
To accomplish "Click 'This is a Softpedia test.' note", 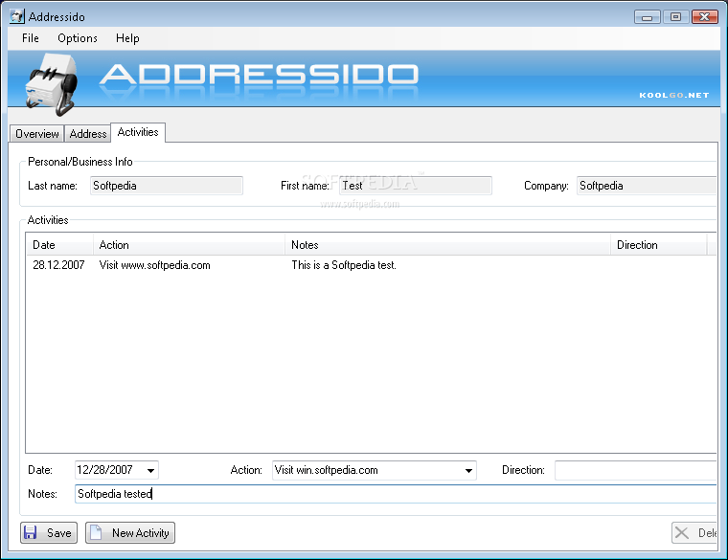I will [x=344, y=265].
